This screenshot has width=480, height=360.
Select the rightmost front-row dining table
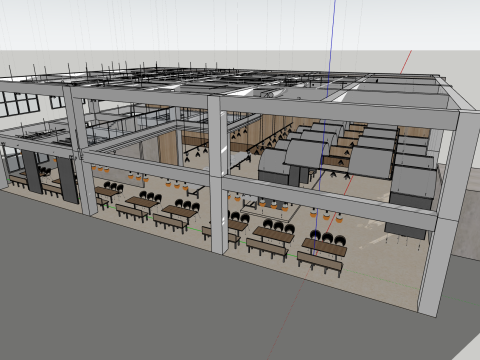pos(324,247)
